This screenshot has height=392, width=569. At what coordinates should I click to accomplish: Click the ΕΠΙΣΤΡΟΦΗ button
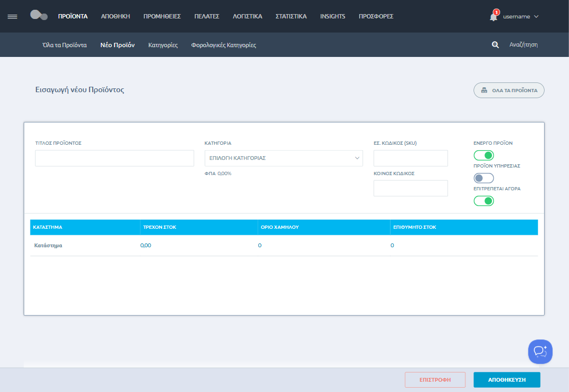pyautogui.click(x=435, y=380)
